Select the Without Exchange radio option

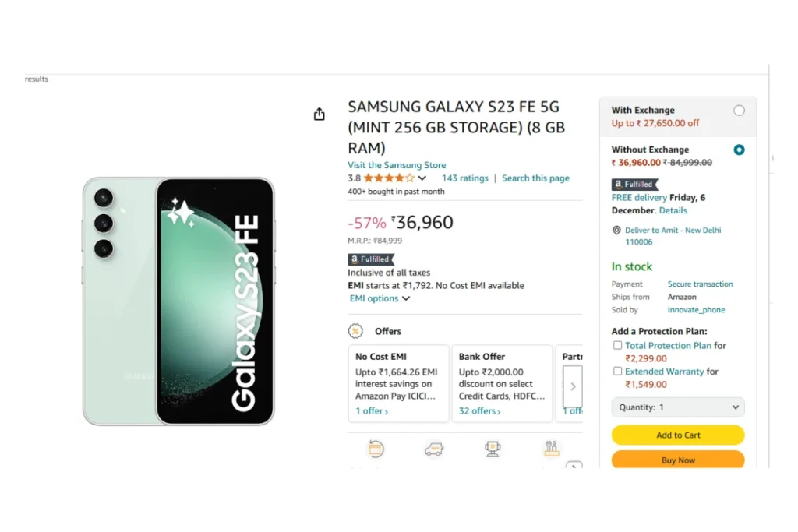[739, 150]
